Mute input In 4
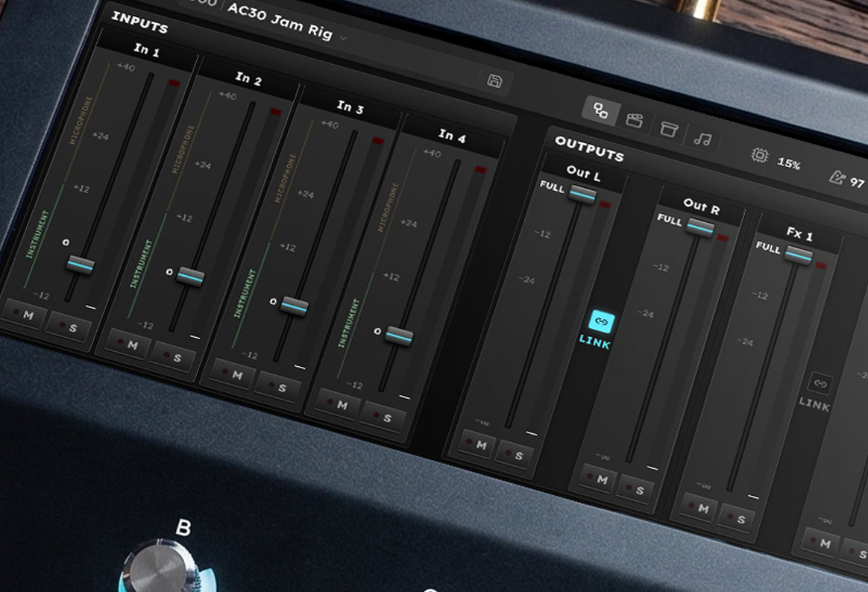This screenshot has width=868, height=592. pyautogui.click(x=338, y=404)
